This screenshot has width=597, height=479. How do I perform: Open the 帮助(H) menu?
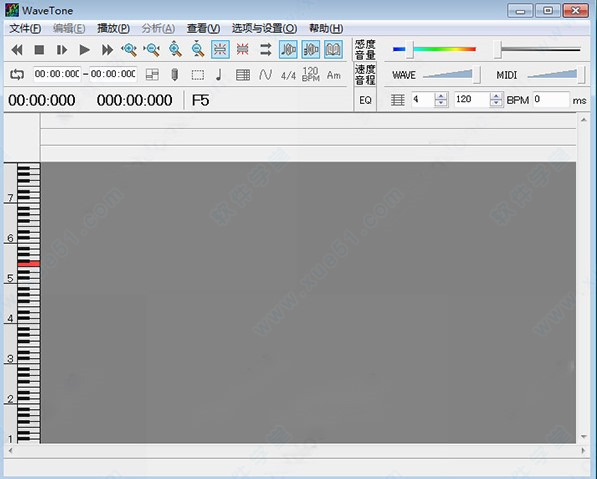[x=326, y=29]
